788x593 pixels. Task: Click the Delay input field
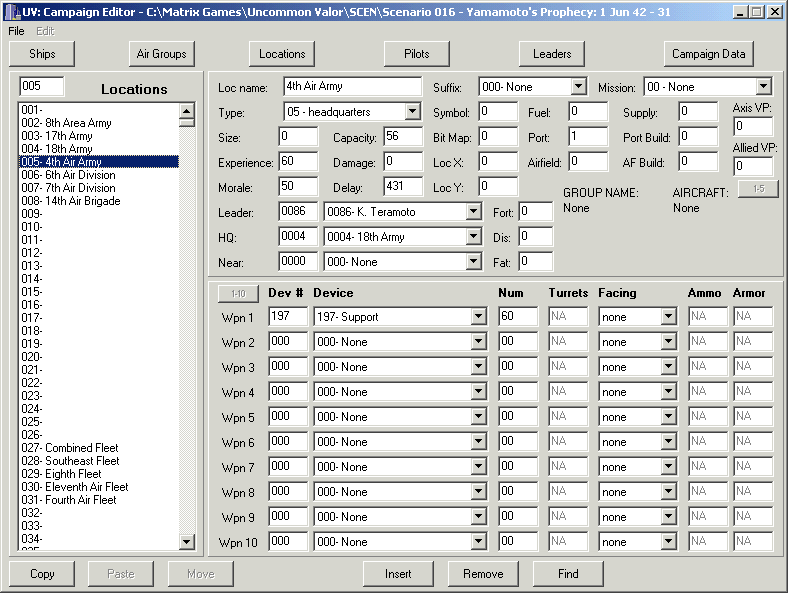403,186
